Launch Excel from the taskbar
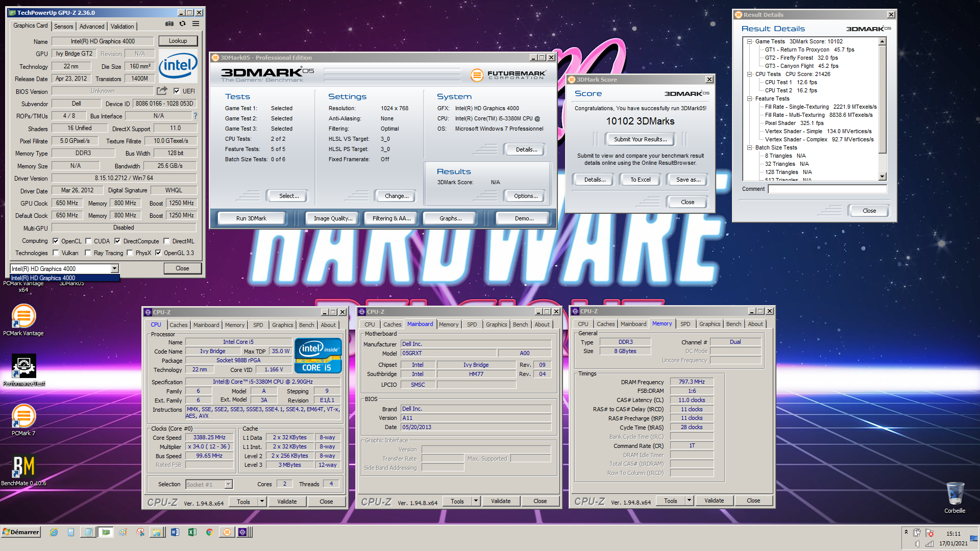The image size is (980, 551). pyautogui.click(x=192, y=532)
